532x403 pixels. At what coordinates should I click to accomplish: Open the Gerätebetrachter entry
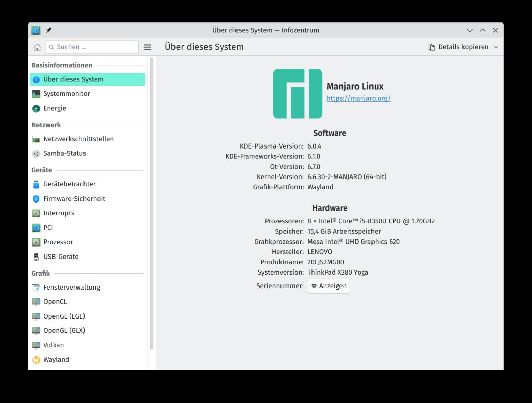(69, 184)
